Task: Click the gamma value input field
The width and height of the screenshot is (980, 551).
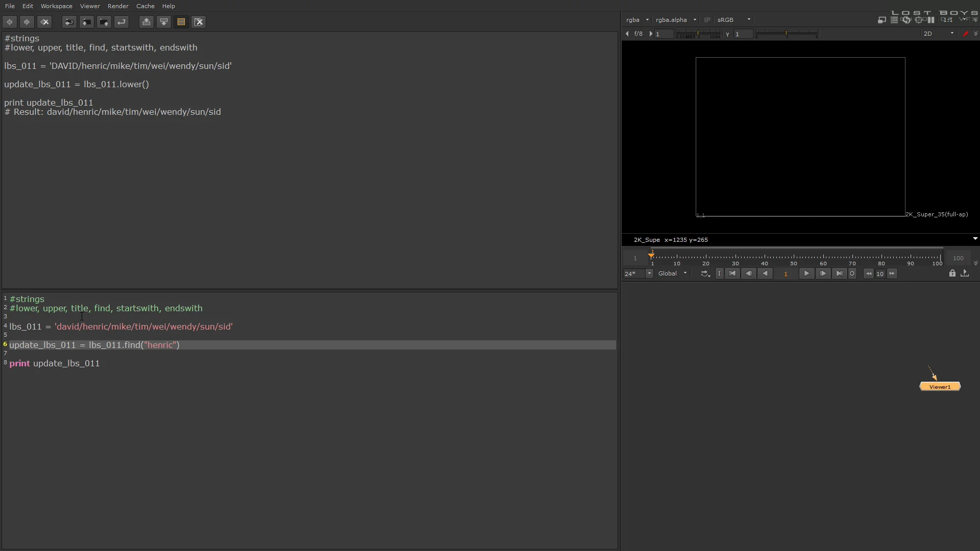Action: pyautogui.click(x=743, y=34)
